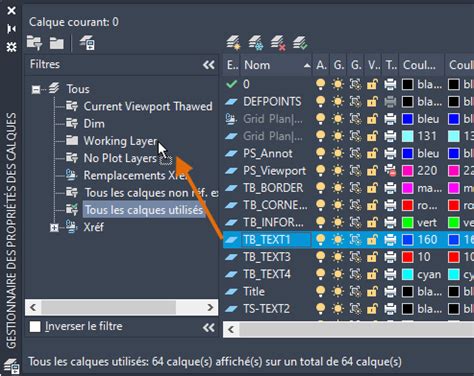Sort layers by Nom column header
Image resolution: width=474 pixels, height=376 pixels.
pos(276,65)
